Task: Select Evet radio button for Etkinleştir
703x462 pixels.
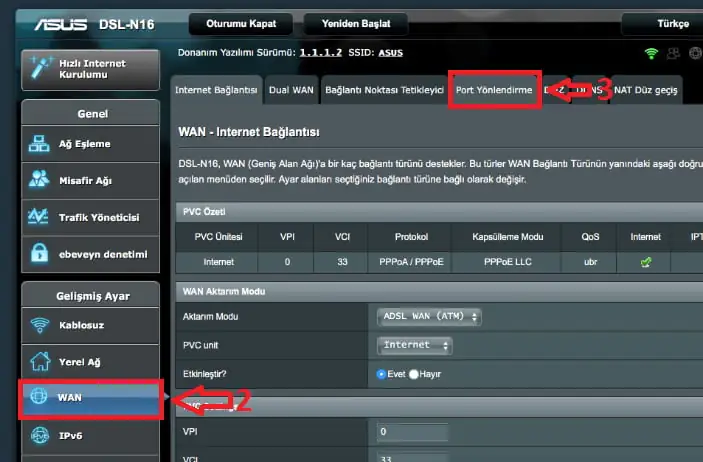Action: (x=381, y=373)
